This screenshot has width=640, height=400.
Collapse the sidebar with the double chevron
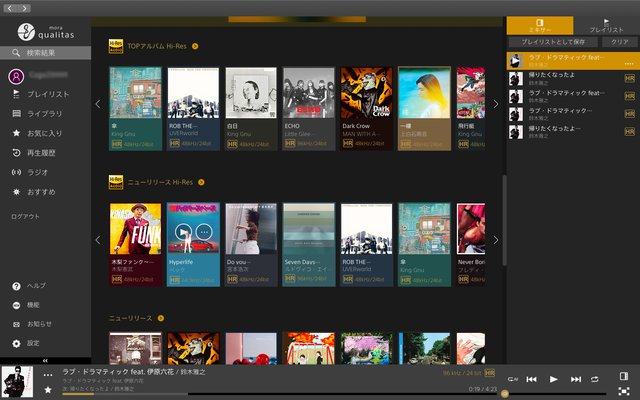click(x=45, y=360)
